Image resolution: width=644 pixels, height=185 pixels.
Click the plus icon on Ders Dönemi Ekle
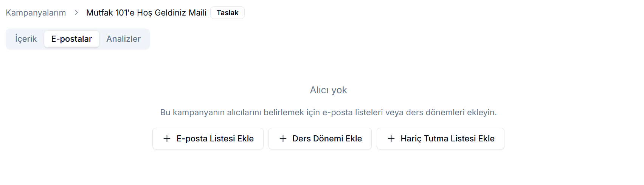283,139
